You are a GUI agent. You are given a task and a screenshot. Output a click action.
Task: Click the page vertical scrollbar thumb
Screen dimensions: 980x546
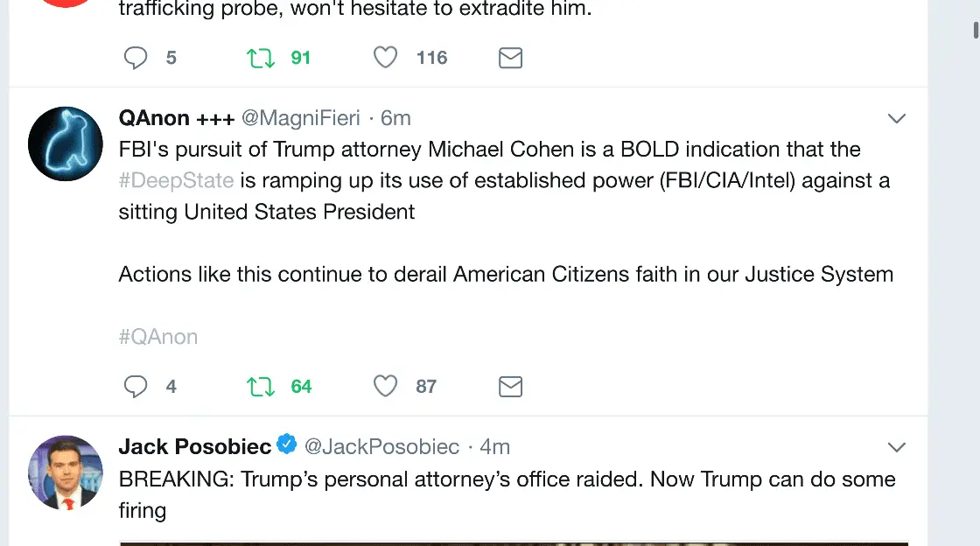(976, 29)
